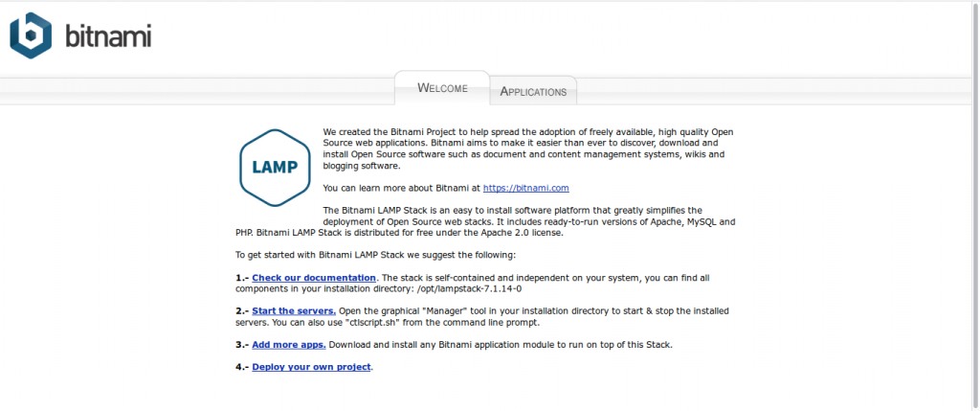The image size is (980, 411).
Task: Select the Deploy your own project link
Action: [311, 367]
